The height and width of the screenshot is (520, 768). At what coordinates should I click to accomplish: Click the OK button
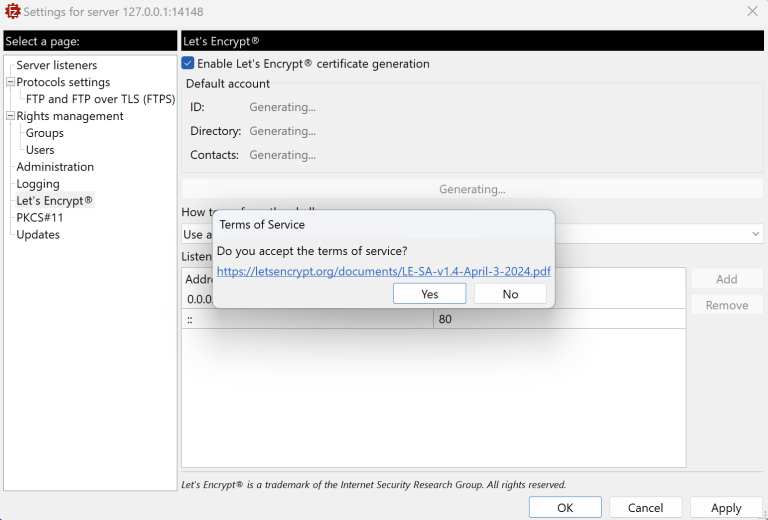click(x=565, y=507)
